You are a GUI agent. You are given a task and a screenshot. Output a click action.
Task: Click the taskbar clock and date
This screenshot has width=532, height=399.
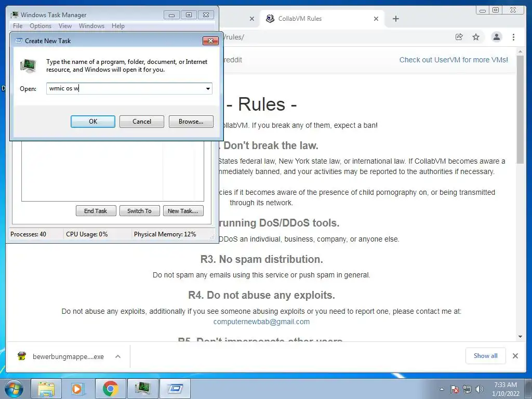[505, 389]
